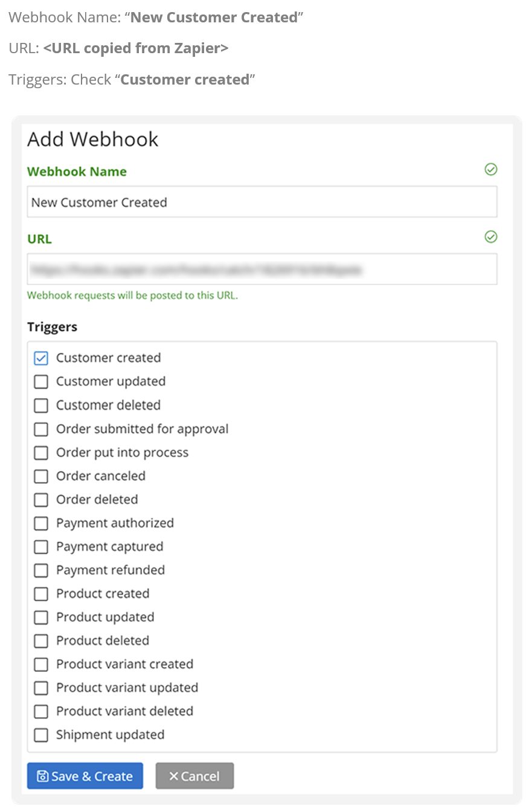Viewport: 529px width, 812px height.
Task: Click the blurred URL input field
Action: (x=262, y=269)
